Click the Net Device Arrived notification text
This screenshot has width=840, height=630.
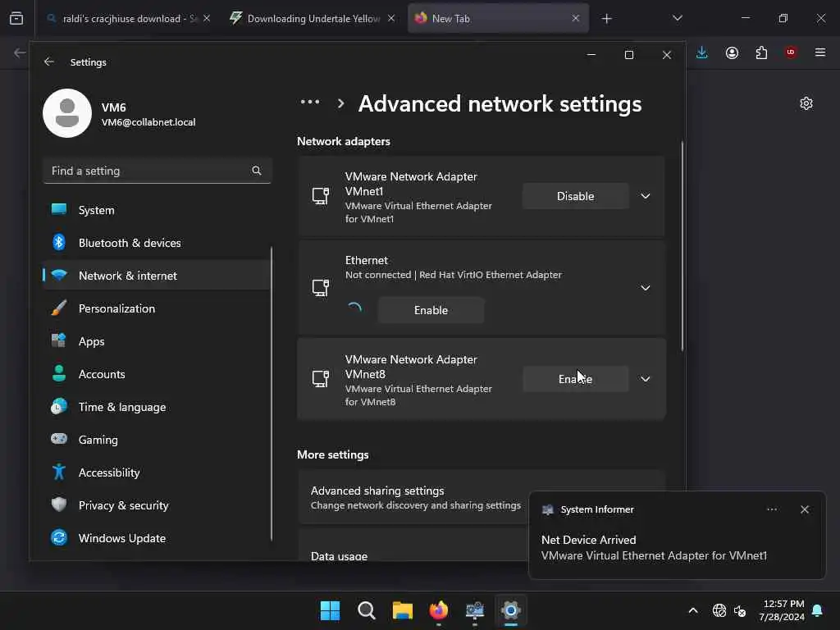coord(589,540)
